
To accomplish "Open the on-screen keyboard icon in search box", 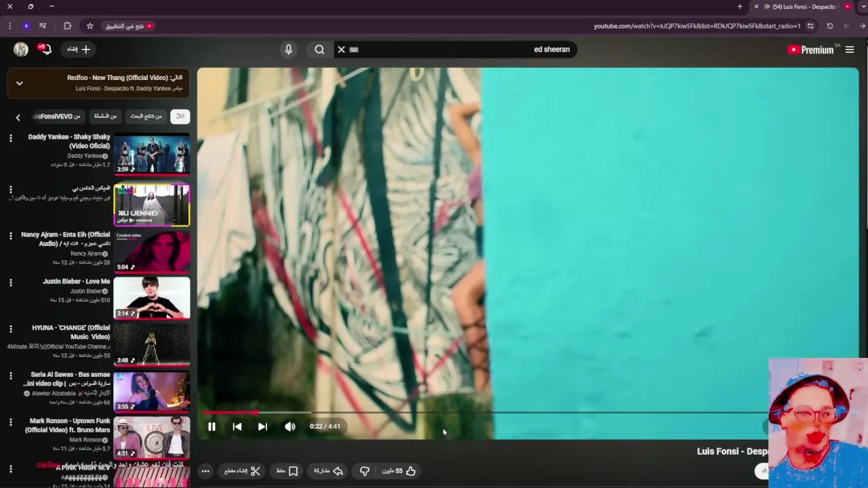I will pyautogui.click(x=353, y=49).
